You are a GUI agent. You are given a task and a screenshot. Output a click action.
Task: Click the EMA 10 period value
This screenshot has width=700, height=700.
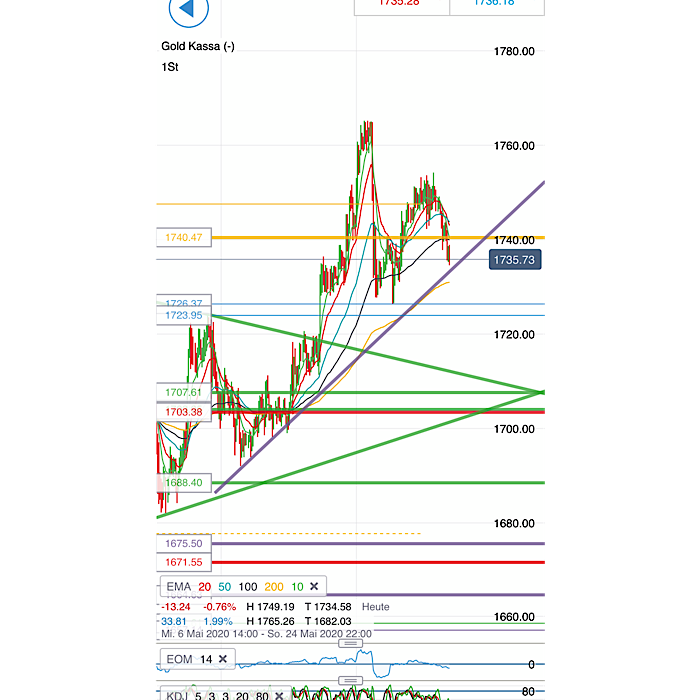[297, 587]
